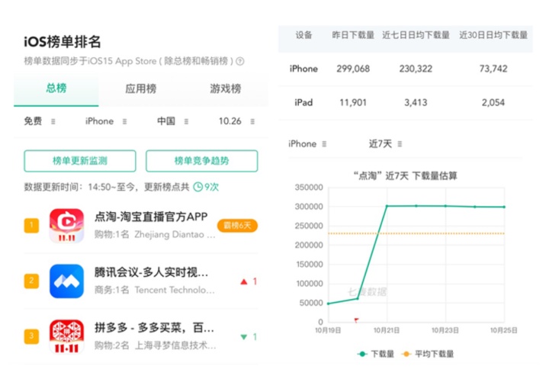The width and height of the screenshot is (549, 392).
Task: Click 购物:1名 under 点淘
Action: pyautogui.click(x=111, y=234)
